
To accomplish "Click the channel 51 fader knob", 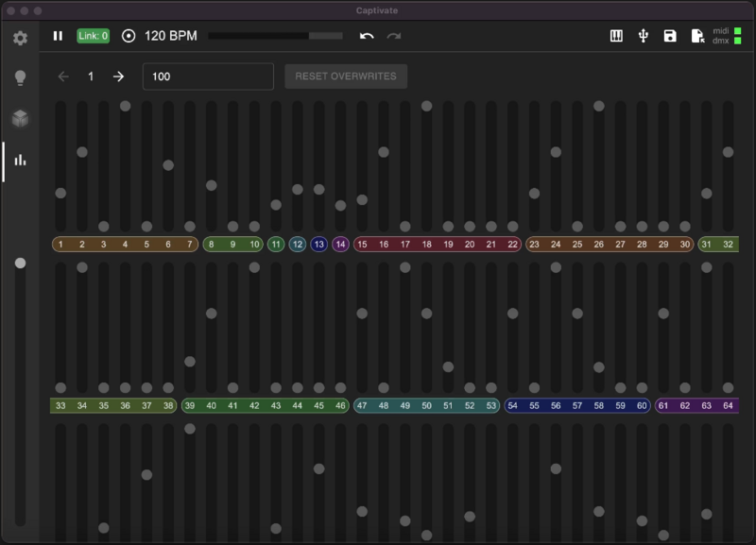I will click(448, 367).
